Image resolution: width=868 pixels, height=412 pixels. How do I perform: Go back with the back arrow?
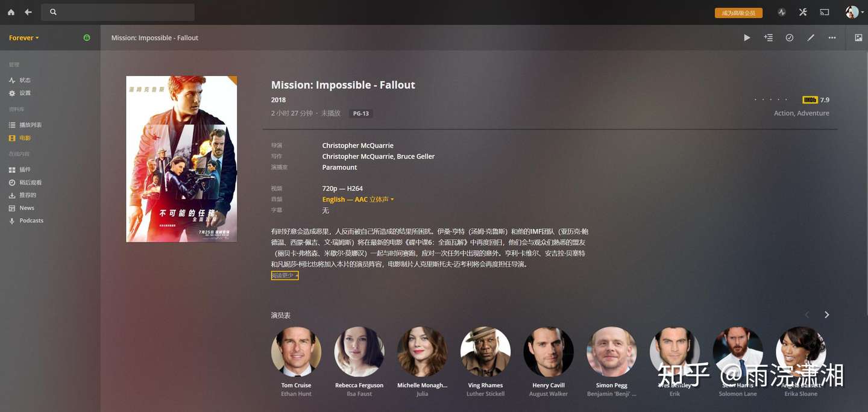tap(28, 12)
